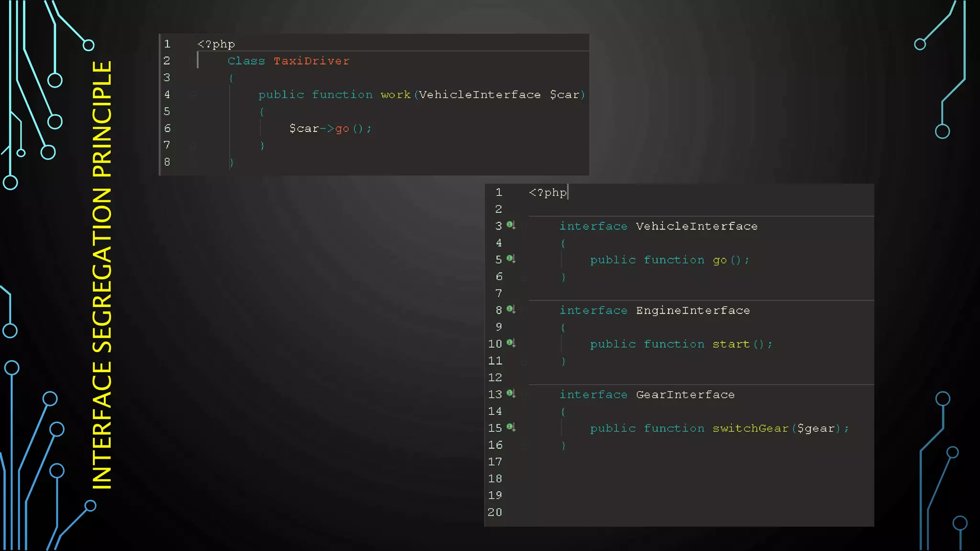Click the go() call on $car
980x551 pixels.
tap(342, 129)
